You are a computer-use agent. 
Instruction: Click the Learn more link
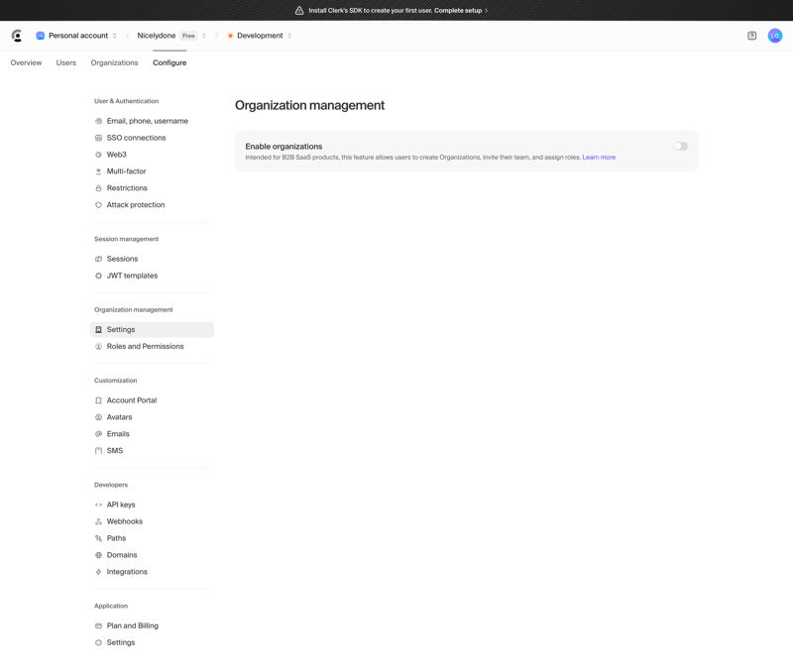(x=599, y=156)
